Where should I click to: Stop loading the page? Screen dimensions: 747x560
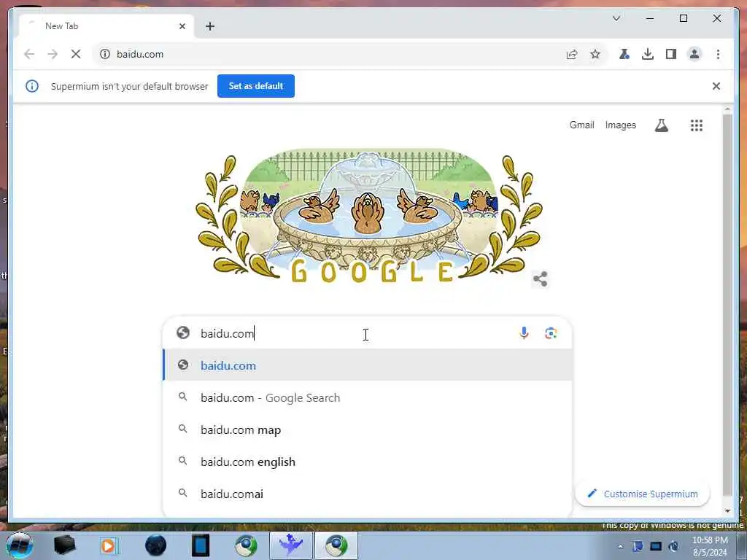click(76, 54)
